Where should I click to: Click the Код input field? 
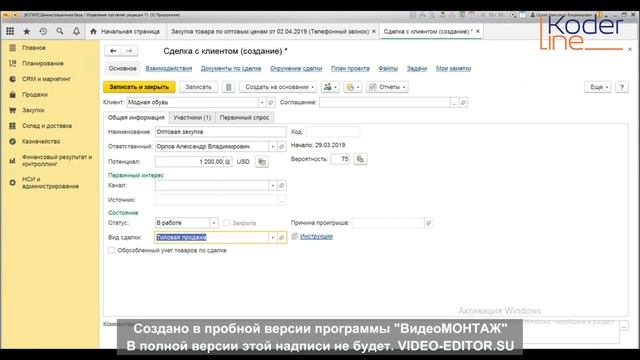pyautogui.click(x=333, y=132)
